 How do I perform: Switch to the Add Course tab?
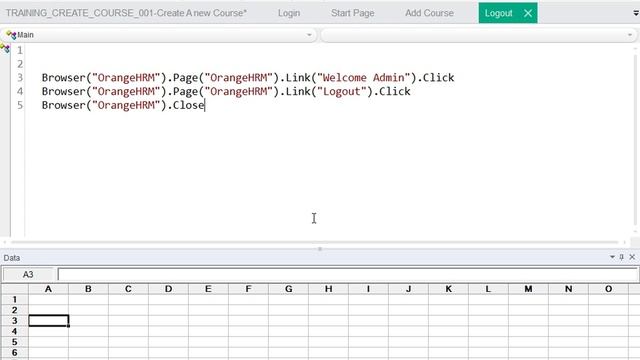pos(429,13)
